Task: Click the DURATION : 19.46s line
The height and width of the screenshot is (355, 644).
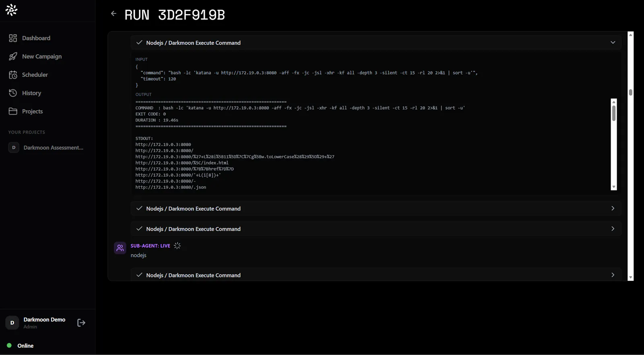Action: point(157,120)
